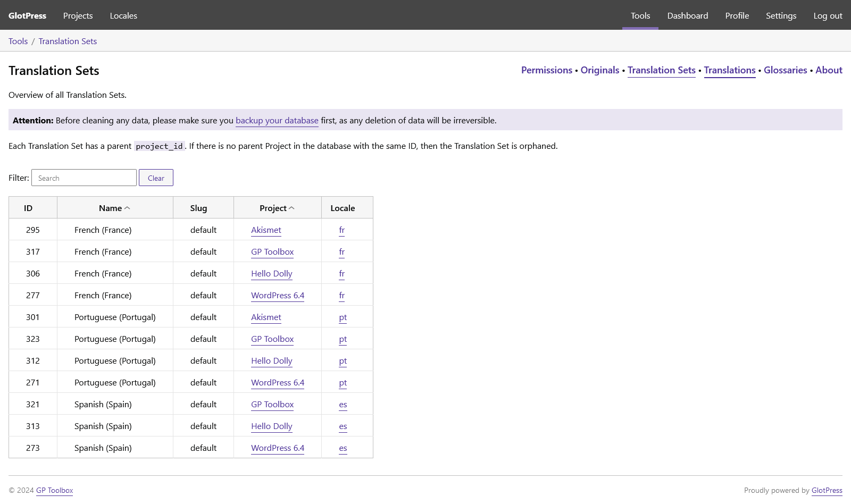Open WordPress 6.4 project in row 273
Viewport: 851px width, 504px height.
(278, 448)
